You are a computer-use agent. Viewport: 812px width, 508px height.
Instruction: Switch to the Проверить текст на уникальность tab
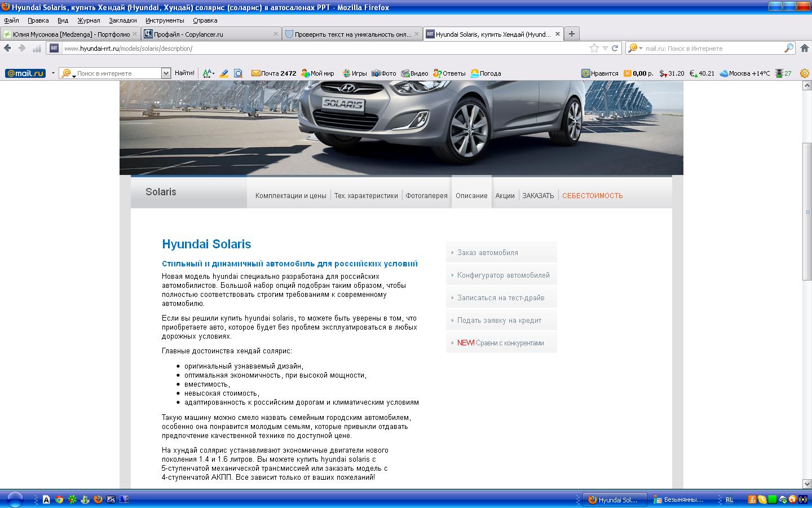[352, 34]
